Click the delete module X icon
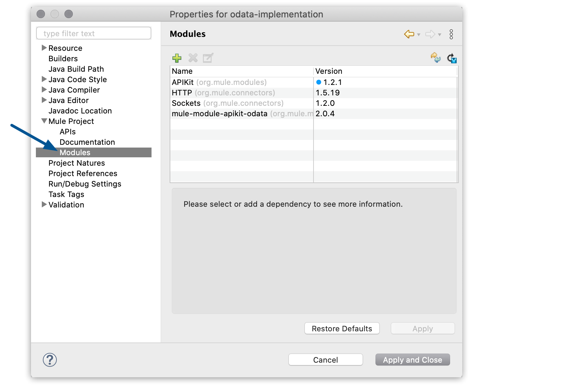This screenshot has height=387, width=588. pyautogui.click(x=193, y=58)
